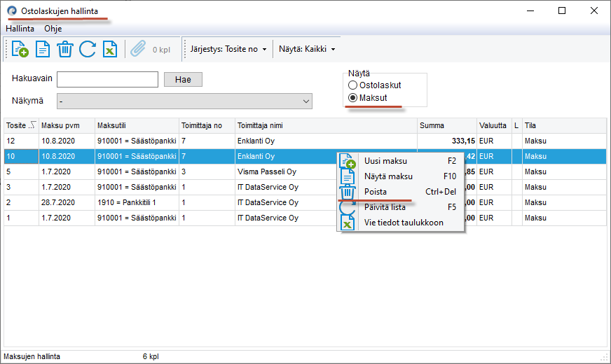
Task: Choose Uusi maksu from context menu
Action: click(401, 161)
